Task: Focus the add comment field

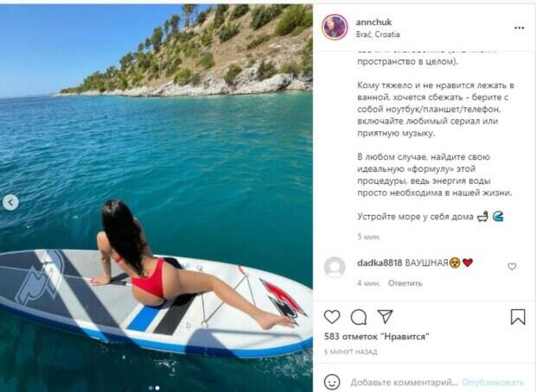Action: [x=404, y=383]
